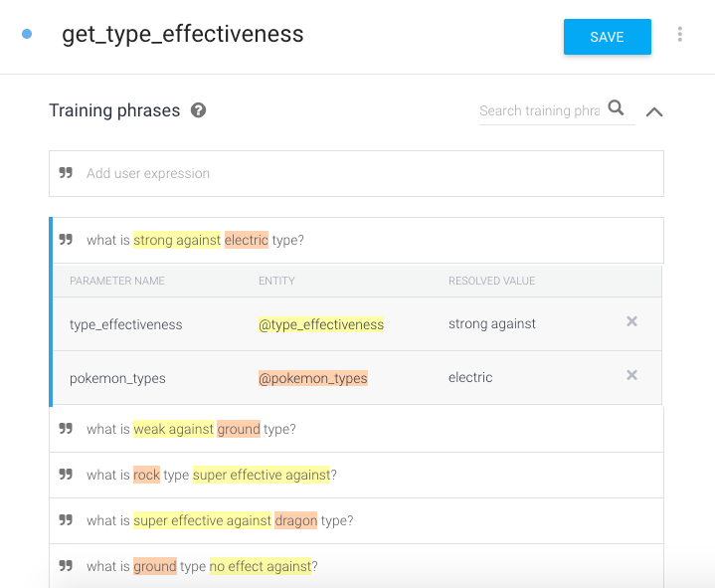The width and height of the screenshot is (715, 588).
Task: Click the Search training phrases field
Action: pyautogui.click(x=539, y=110)
